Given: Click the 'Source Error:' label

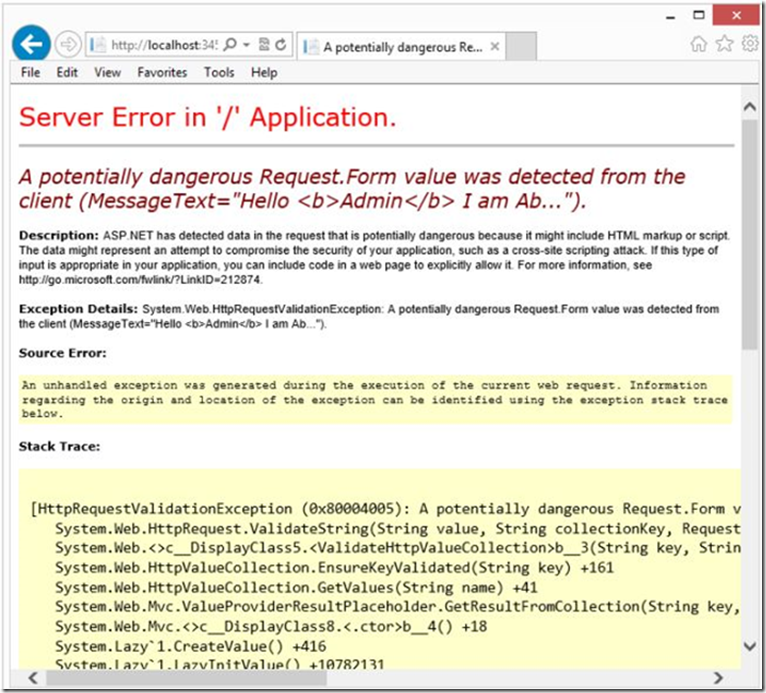Looking at the screenshot, I should pos(63,353).
